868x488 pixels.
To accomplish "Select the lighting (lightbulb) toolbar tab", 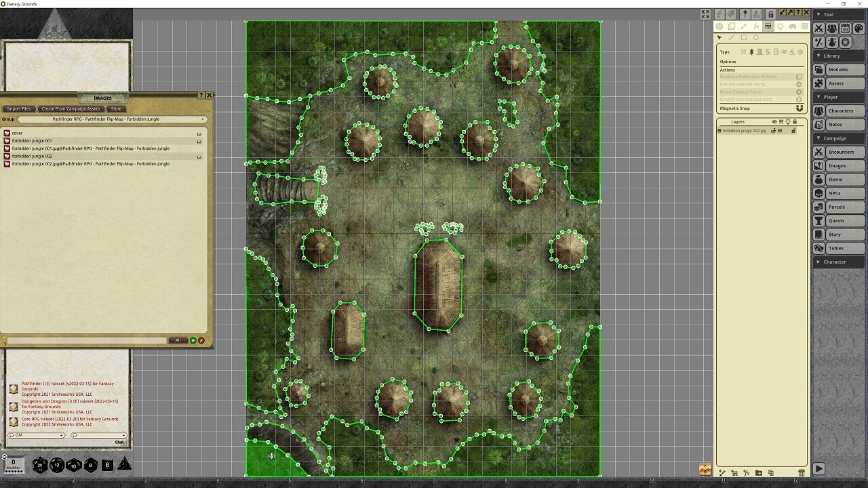I will click(x=780, y=26).
